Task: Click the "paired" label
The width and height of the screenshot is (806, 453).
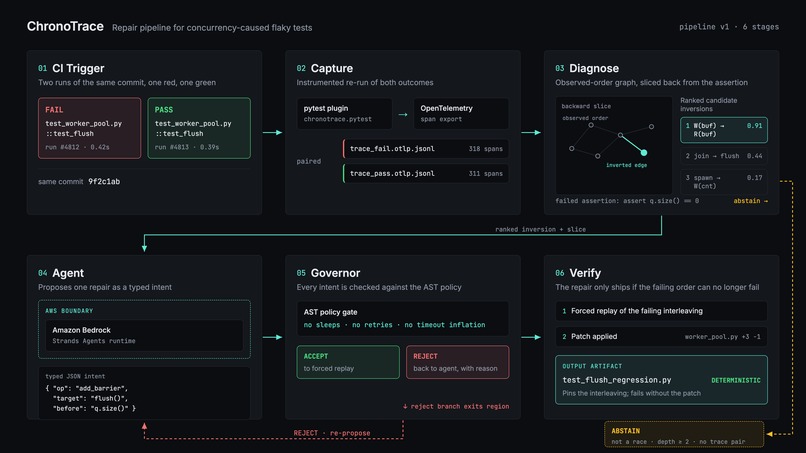Action: (x=308, y=161)
